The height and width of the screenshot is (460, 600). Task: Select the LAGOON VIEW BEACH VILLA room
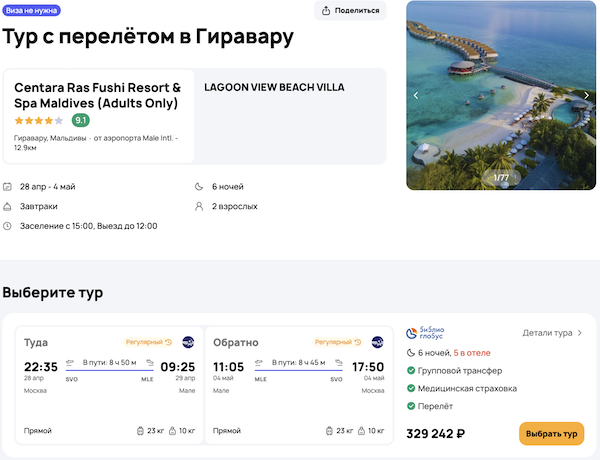[274, 88]
